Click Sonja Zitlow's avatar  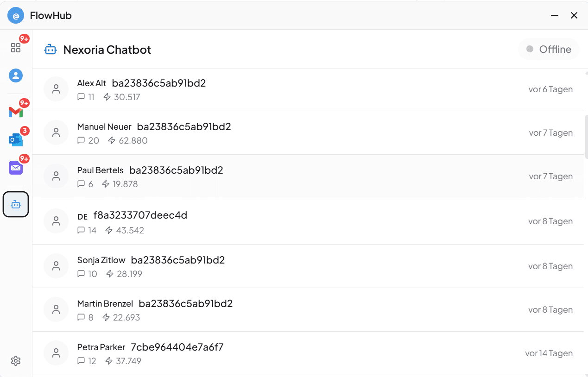(x=56, y=266)
